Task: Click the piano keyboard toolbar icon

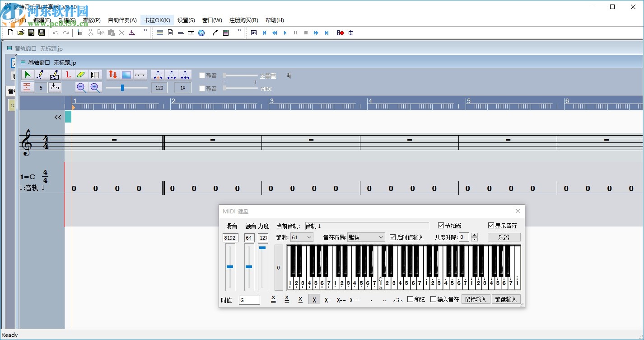Action: click(x=191, y=33)
